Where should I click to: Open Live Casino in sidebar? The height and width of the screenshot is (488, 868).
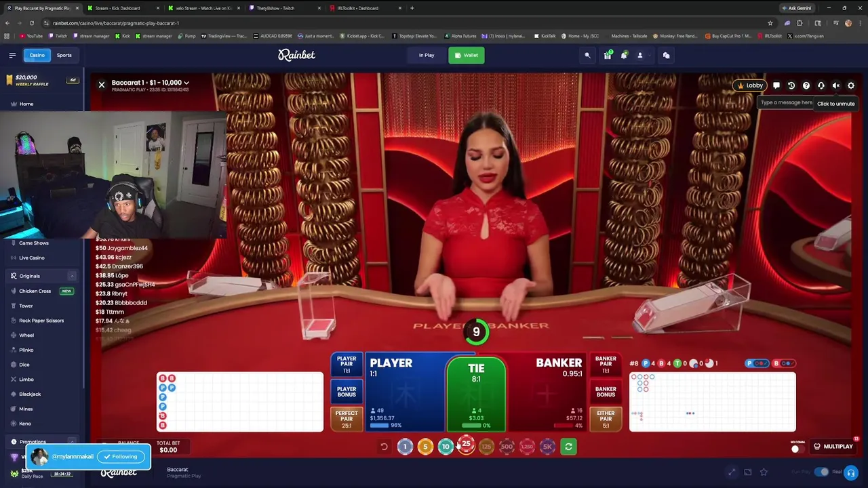(32, 258)
